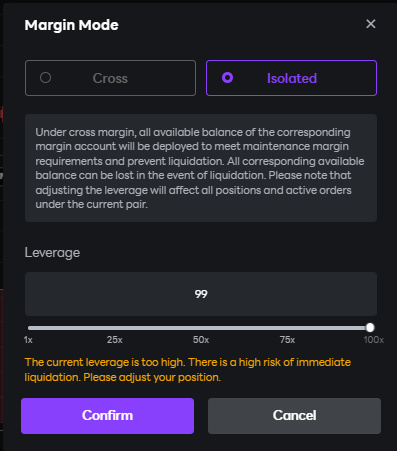Click the cross margin description box
This screenshot has height=451, width=397.
coord(201,168)
